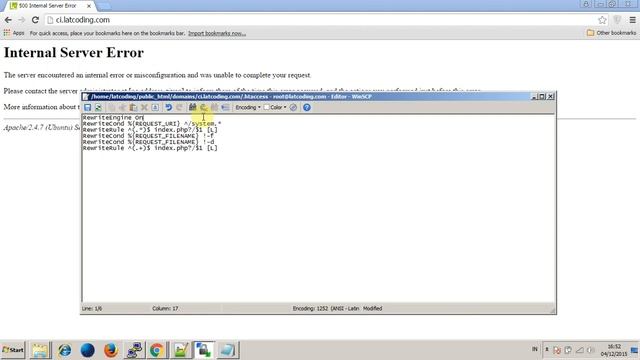
Task: Reload the ci.latcoding.com page
Action: point(35,20)
